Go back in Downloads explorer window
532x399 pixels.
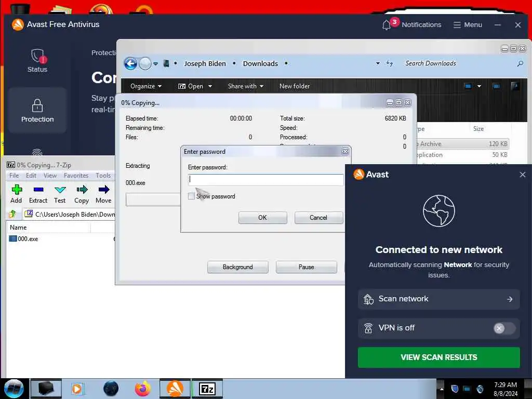click(x=130, y=63)
